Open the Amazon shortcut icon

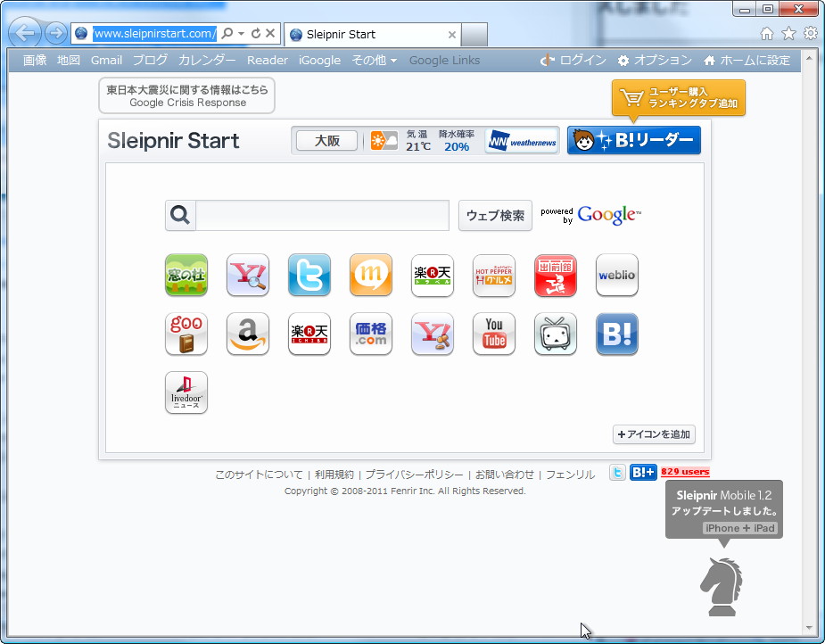247,334
